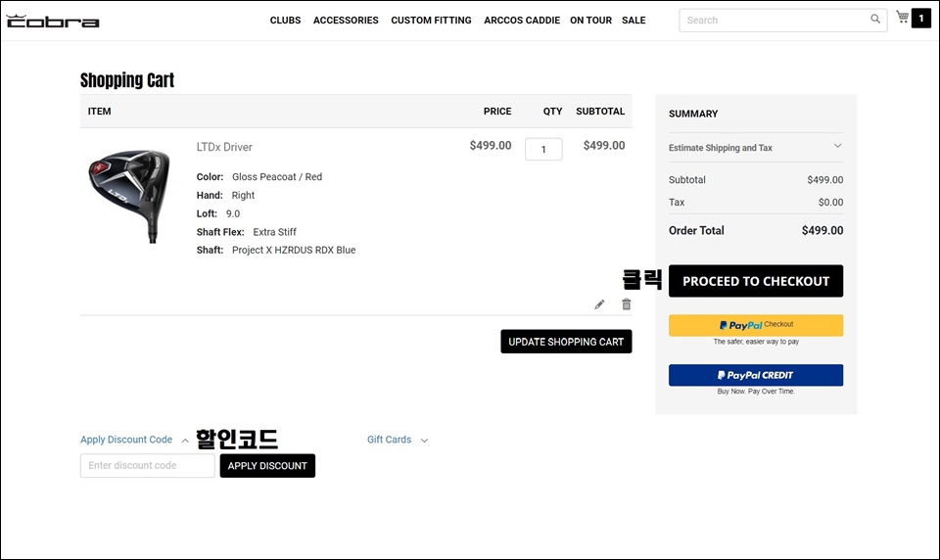Remove item with trash icon
The height and width of the screenshot is (560, 940).
point(627,304)
